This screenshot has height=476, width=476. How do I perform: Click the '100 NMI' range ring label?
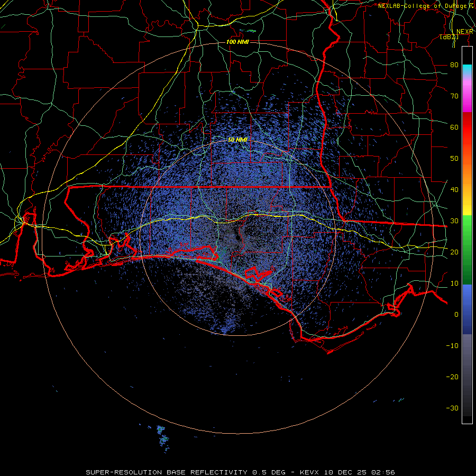click(x=237, y=42)
